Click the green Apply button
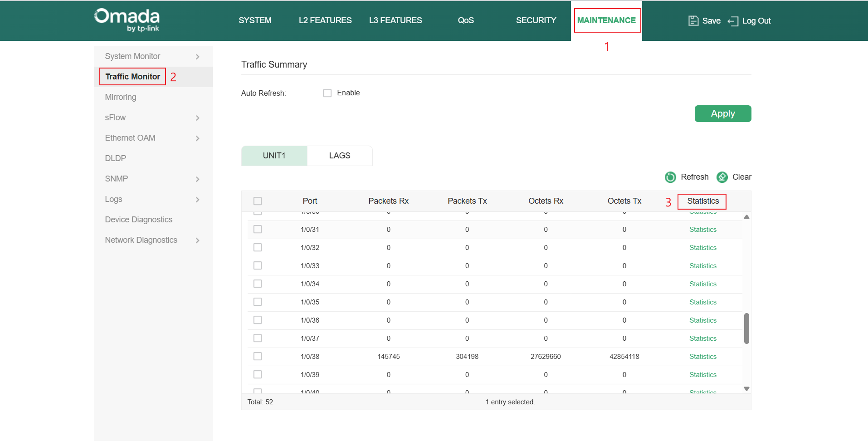 [723, 114]
